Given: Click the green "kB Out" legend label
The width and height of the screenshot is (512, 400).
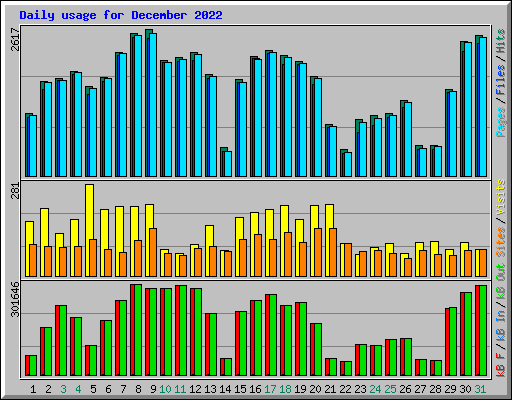Looking at the screenshot, I should [x=501, y=281].
